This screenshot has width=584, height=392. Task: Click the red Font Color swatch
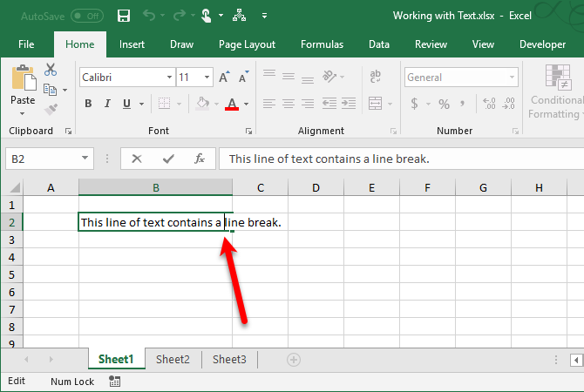(232, 104)
